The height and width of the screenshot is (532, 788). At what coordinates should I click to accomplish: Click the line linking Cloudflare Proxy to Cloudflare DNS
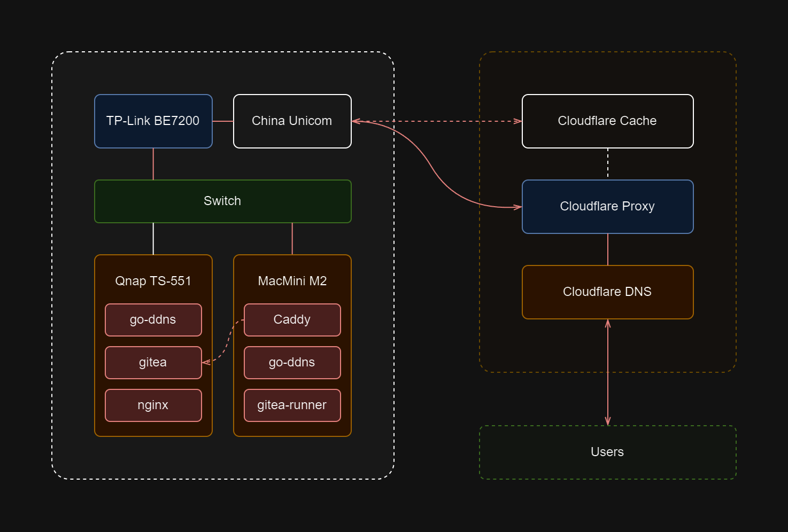click(608, 249)
